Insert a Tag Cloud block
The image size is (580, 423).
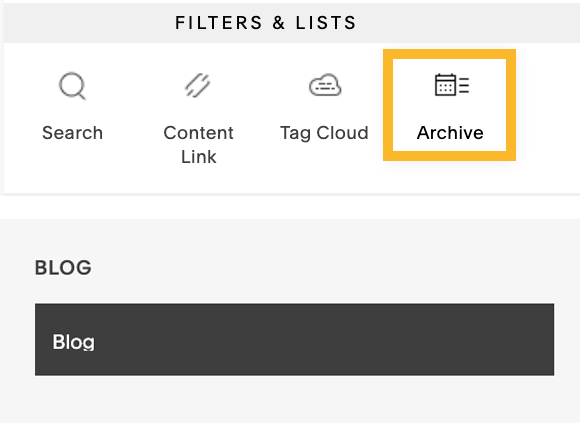[x=324, y=107]
